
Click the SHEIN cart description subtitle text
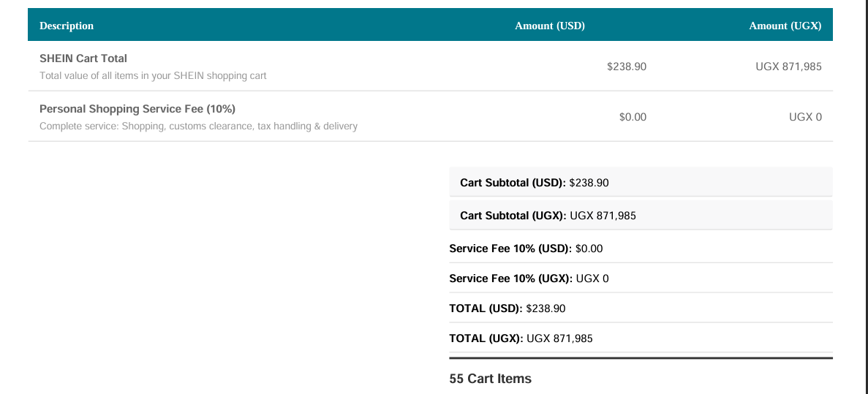pyautogui.click(x=153, y=76)
